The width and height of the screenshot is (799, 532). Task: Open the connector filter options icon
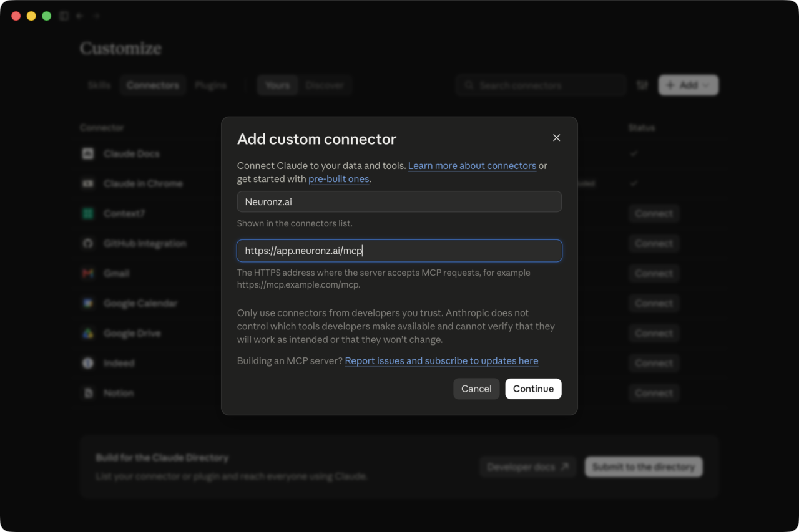[642, 85]
